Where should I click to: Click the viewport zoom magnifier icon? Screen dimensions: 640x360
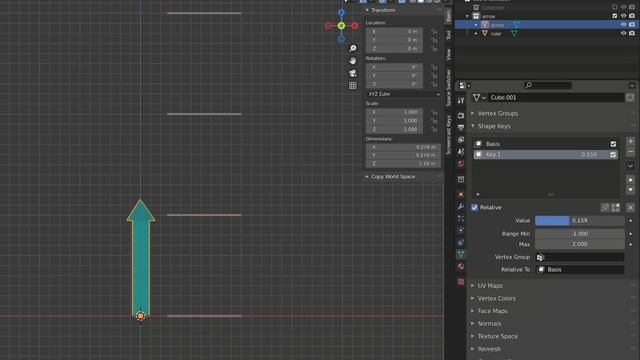353,48
